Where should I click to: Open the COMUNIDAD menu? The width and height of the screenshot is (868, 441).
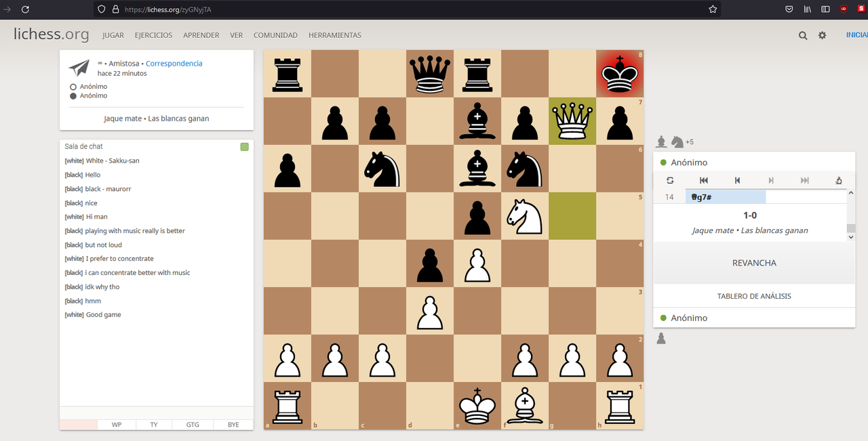[275, 35]
